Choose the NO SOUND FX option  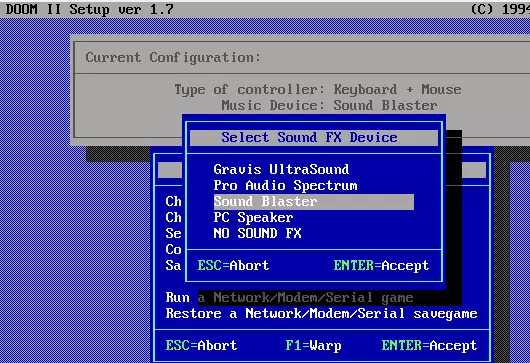257,234
